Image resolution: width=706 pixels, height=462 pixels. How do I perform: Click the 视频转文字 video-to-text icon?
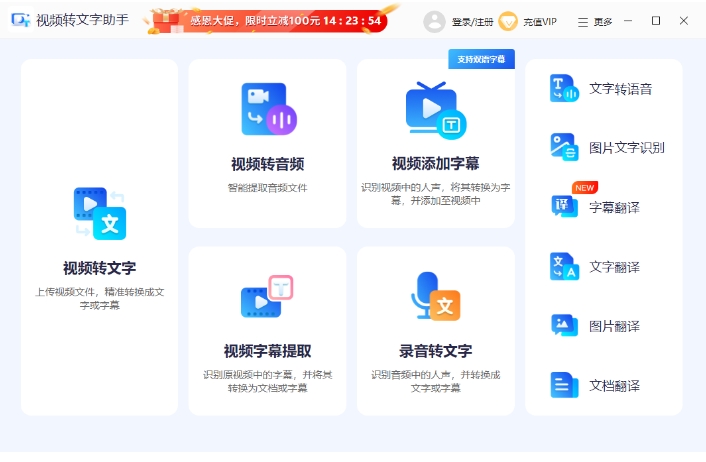click(100, 213)
